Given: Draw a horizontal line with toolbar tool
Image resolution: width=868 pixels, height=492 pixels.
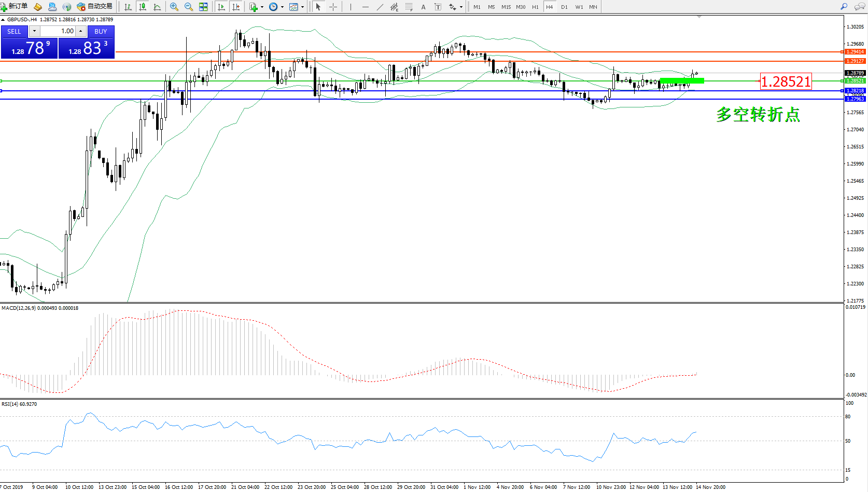Looking at the screenshot, I should tap(366, 7).
